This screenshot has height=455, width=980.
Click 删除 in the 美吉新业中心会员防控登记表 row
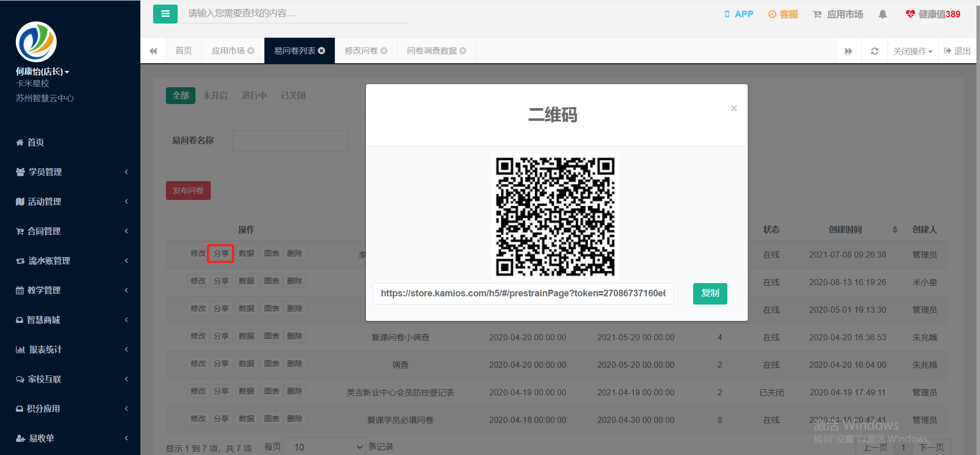(295, 391)
